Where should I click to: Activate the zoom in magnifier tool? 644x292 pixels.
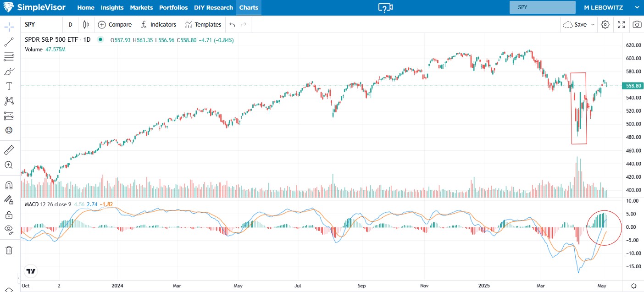pos(9,165)
